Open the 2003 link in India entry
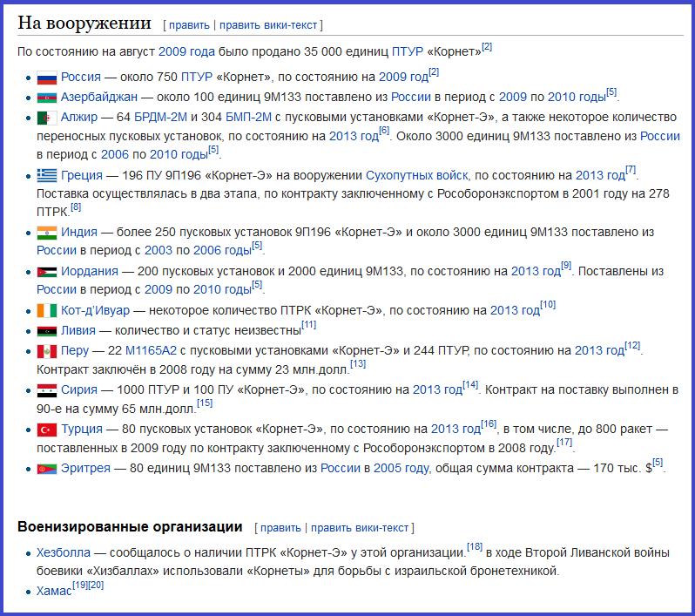695x616 pixels. tap(159, 250)
